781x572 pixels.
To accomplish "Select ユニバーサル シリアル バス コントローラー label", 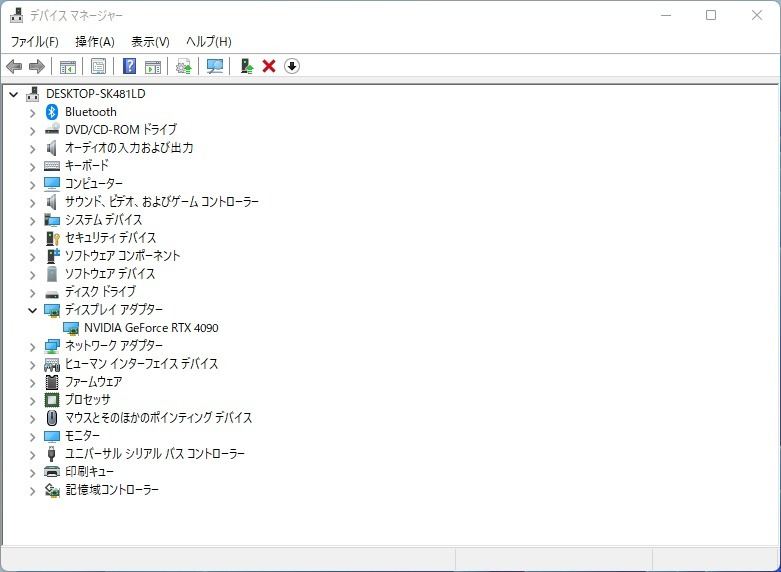I will [155, 453].
